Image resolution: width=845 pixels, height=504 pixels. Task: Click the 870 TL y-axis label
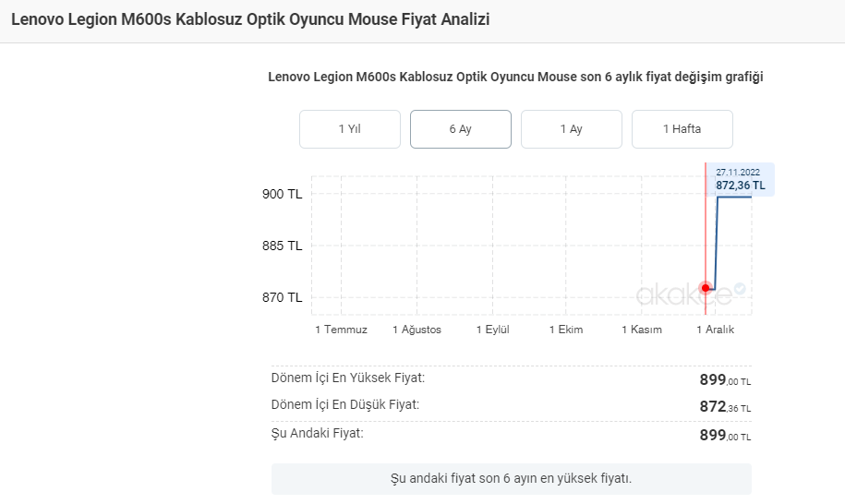point(282,297)
